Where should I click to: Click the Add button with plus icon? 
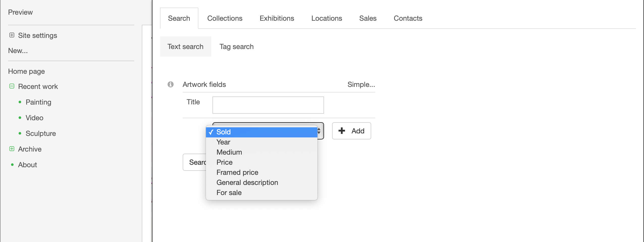click(x=352, y=131)
